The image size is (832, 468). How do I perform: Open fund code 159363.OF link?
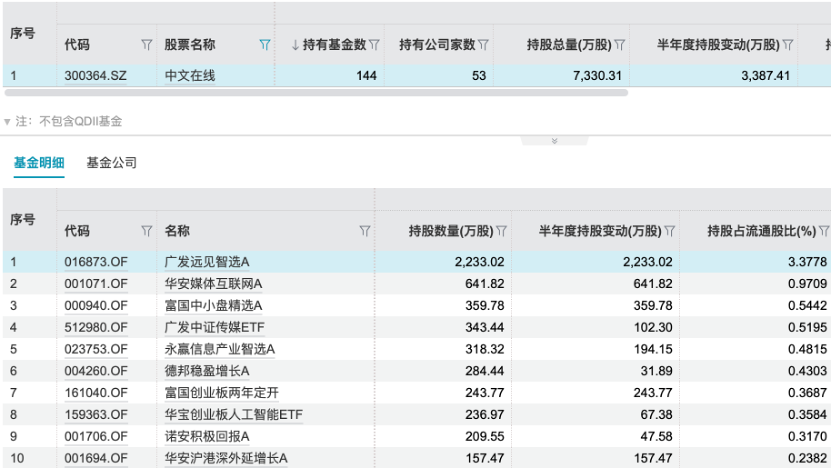coord(96,414)
